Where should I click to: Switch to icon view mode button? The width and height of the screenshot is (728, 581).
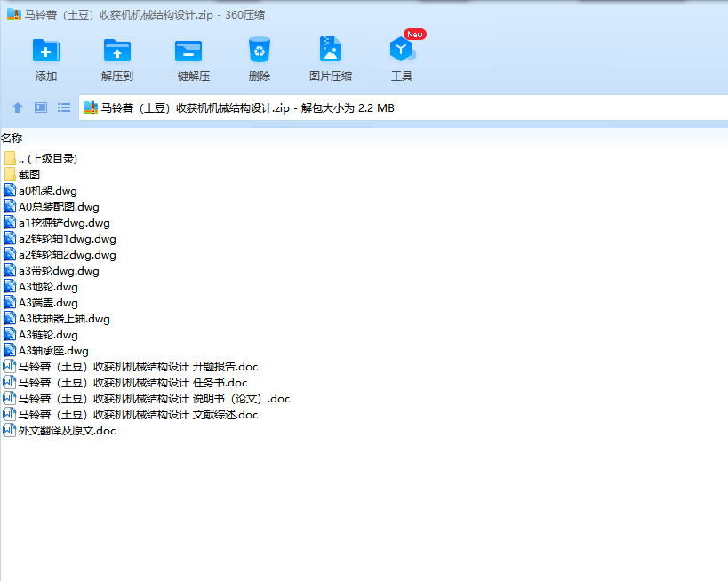tap(41, 107)
